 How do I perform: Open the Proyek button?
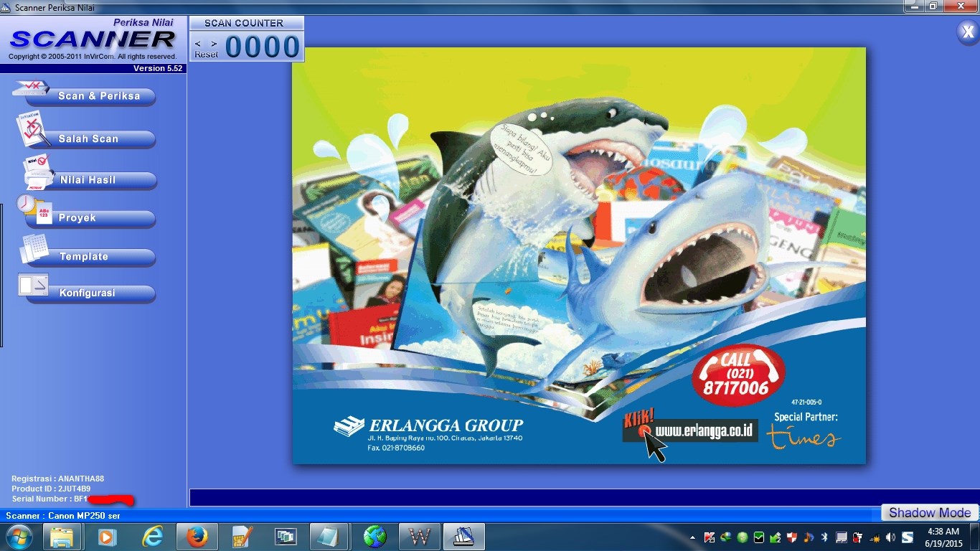coord(92,218)
